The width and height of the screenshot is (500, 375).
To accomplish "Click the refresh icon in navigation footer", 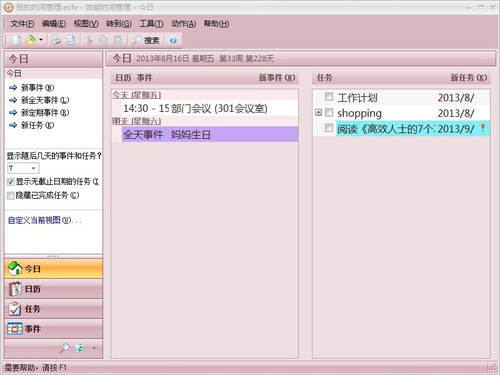I will [x=79, y=348].
